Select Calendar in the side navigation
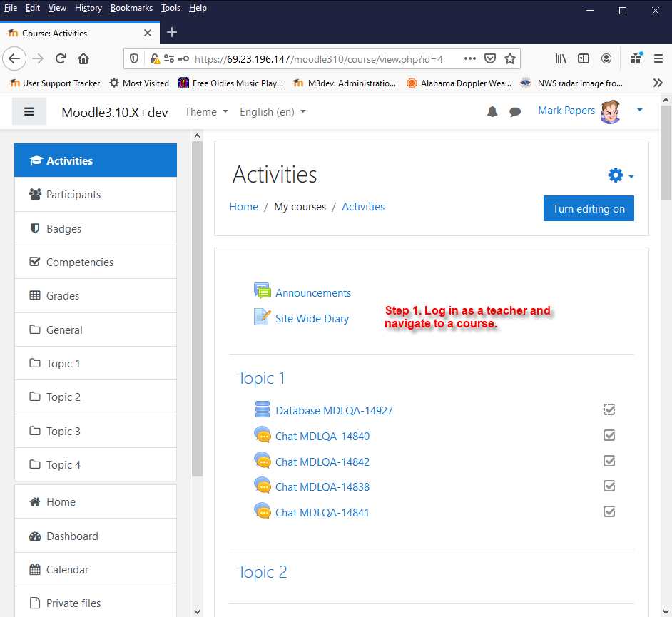Viewport: 672px width, 617px height. click(x=96, y=569)
